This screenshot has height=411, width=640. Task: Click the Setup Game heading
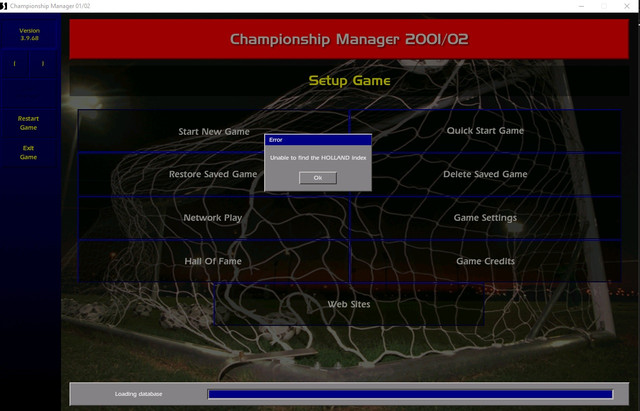tap(349, 80)
